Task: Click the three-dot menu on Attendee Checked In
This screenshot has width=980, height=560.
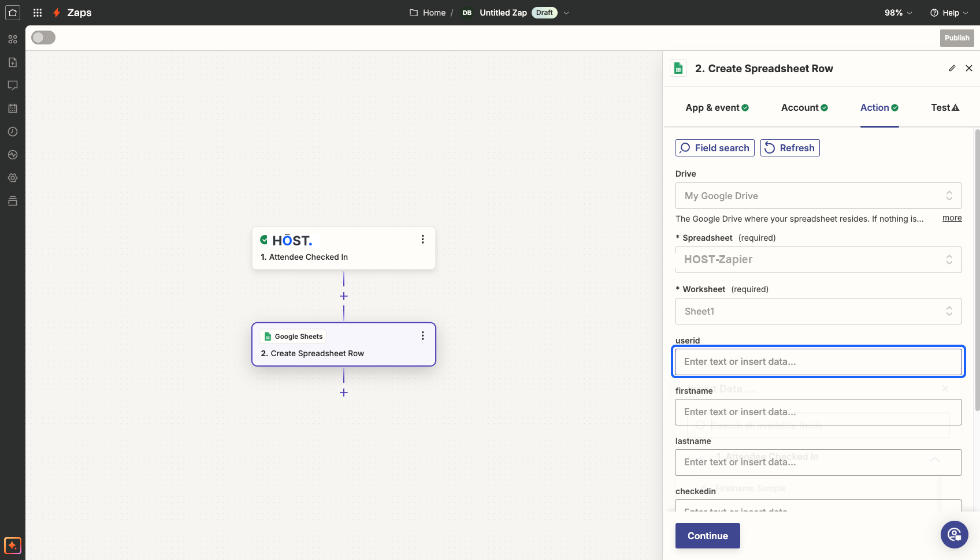Action: [x=423, y=239]
